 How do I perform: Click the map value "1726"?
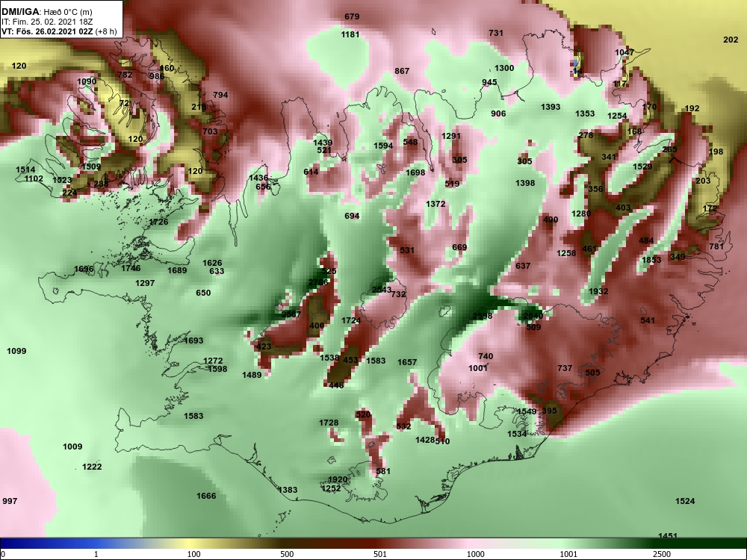(x=158, y=223)
